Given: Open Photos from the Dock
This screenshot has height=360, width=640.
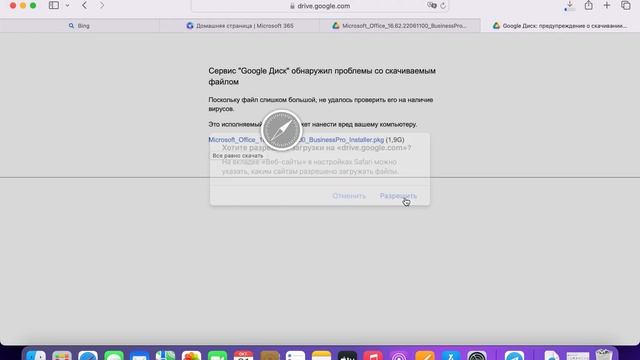Looking at the screenshot, I should (191, 355).
